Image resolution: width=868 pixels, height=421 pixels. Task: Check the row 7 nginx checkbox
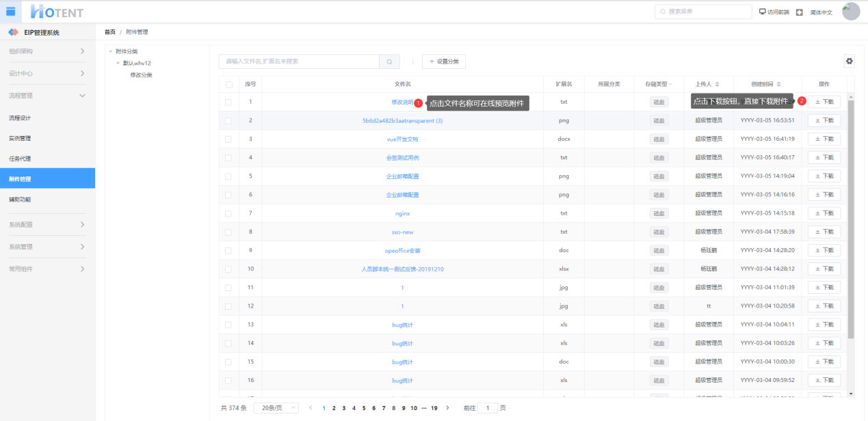[228, 213]
